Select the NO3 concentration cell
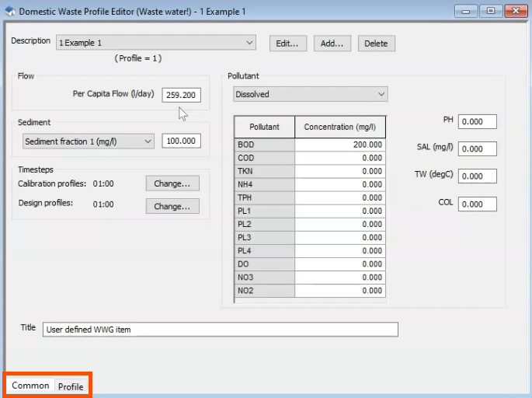This screenshot has width=532, height=398. (340, 277)
